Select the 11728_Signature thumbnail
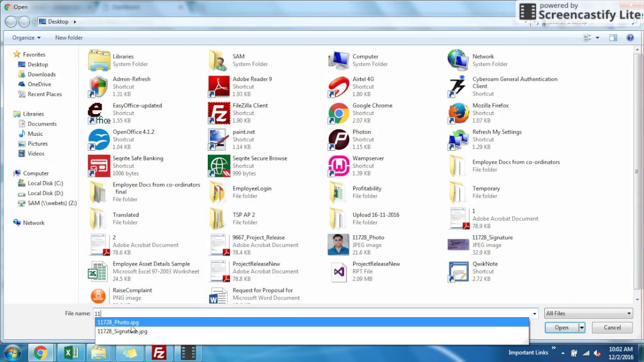 (458, 245)
